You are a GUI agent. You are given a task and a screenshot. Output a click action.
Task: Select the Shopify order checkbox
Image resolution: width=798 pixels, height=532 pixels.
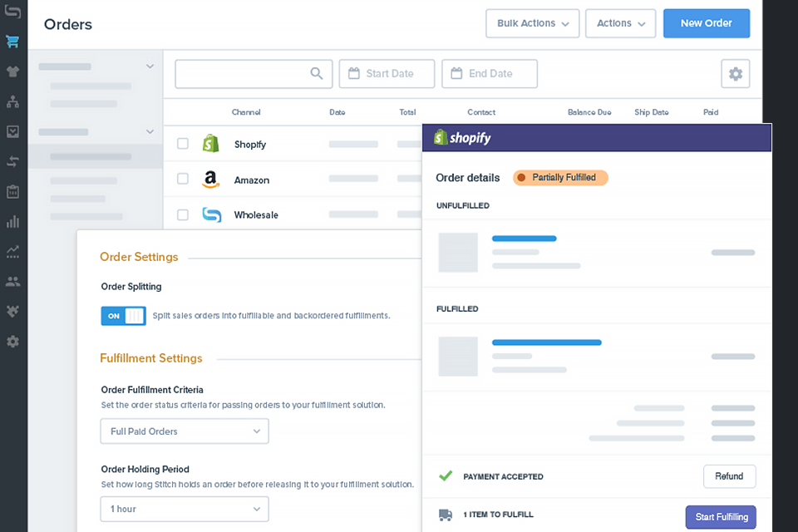[x=183, y=144]
